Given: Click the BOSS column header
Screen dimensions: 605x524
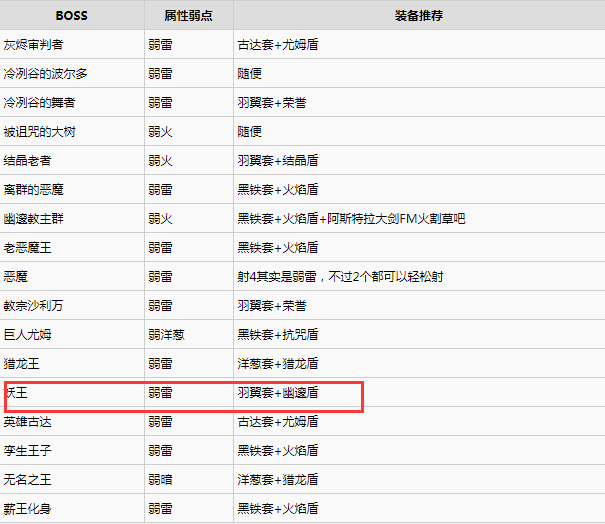Looking at the screenshot, I should (x=71, y=15).
